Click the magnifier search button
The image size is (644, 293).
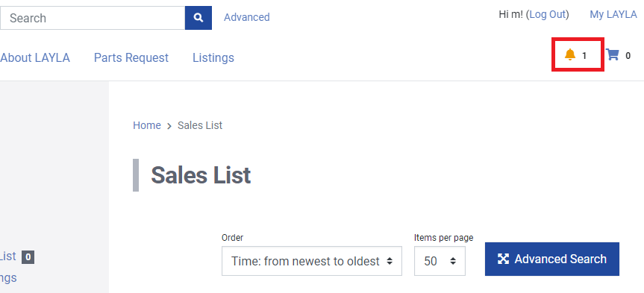[198, 18]
